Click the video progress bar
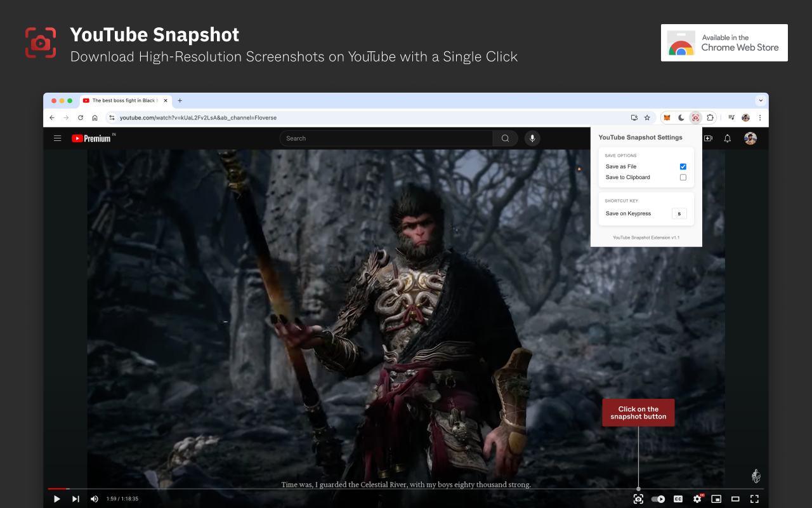 pos(406,489)
